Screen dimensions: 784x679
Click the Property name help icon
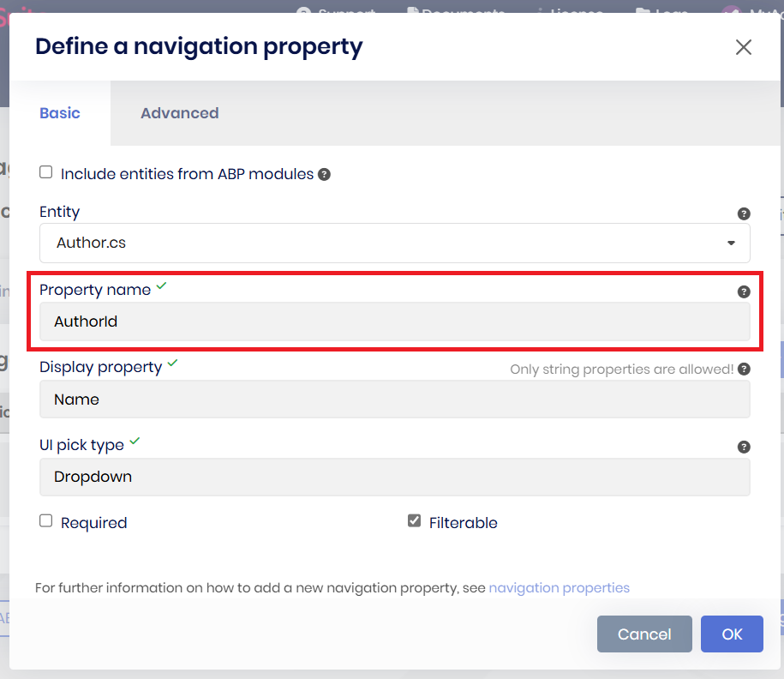point(744,291)
